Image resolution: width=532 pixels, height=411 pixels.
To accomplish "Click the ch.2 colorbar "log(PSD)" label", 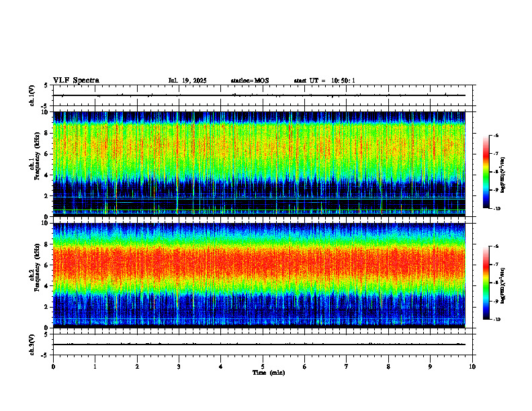I will point(503,285).
